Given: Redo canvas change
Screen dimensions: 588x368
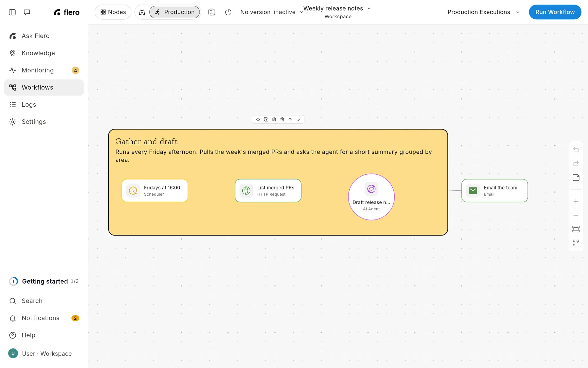Looking at the screenshot, I should click(576, 164).
